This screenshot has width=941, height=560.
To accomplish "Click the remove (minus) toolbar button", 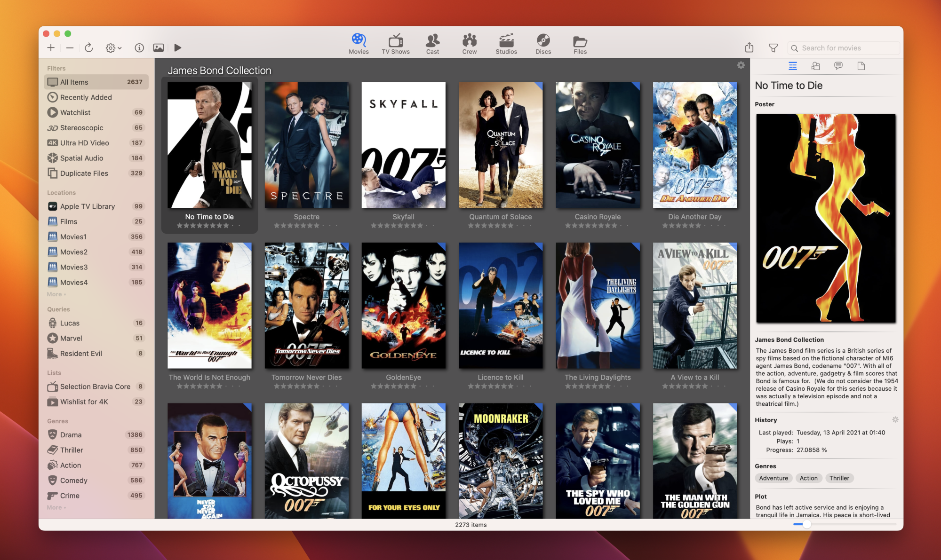I will click(70, 47).
